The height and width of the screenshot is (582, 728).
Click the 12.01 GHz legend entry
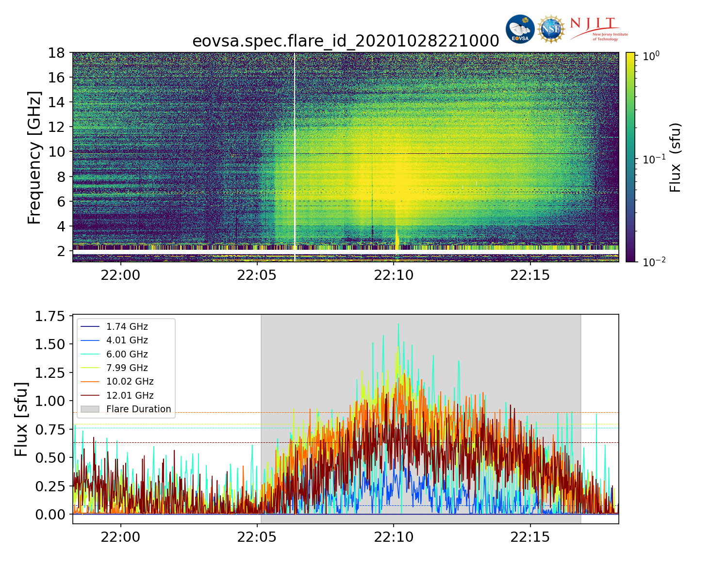[130, 396]
